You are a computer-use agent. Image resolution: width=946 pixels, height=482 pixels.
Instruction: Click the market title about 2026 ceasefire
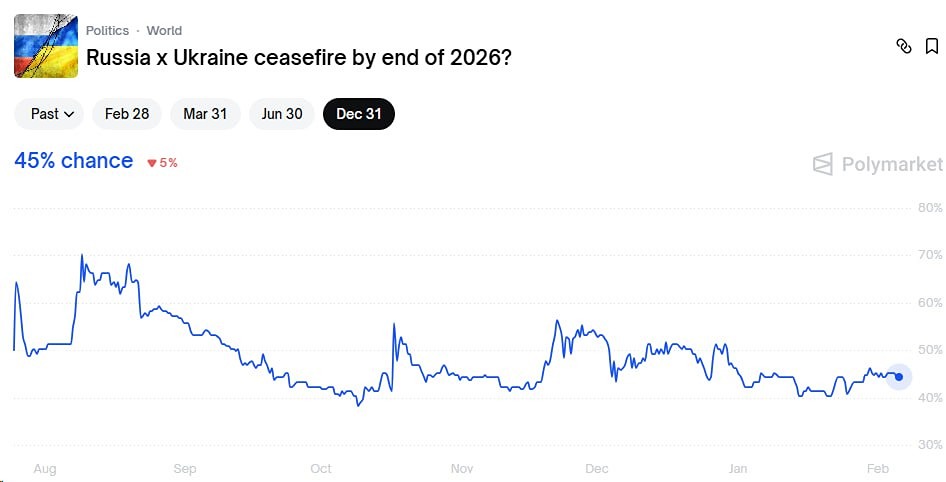click(x=299, y=57)
